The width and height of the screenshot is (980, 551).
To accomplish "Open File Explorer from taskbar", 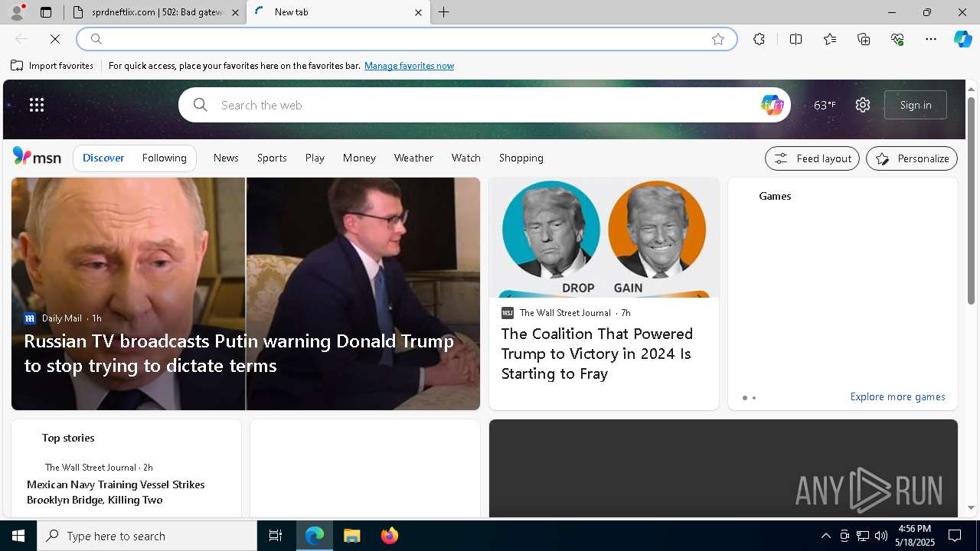I will [x=352, y=536].
